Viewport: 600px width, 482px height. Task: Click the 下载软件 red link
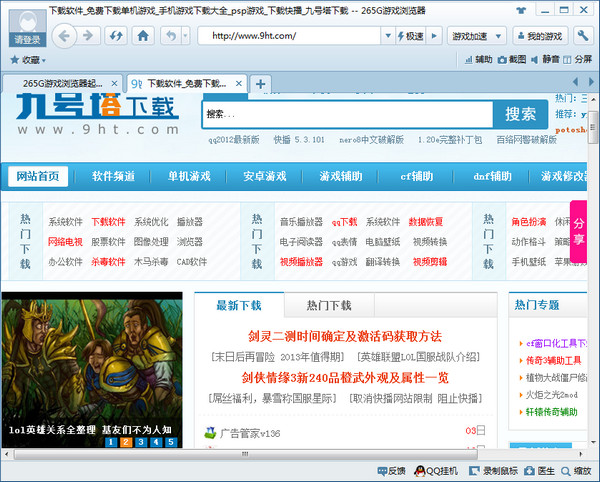click(x=108, y=222)
